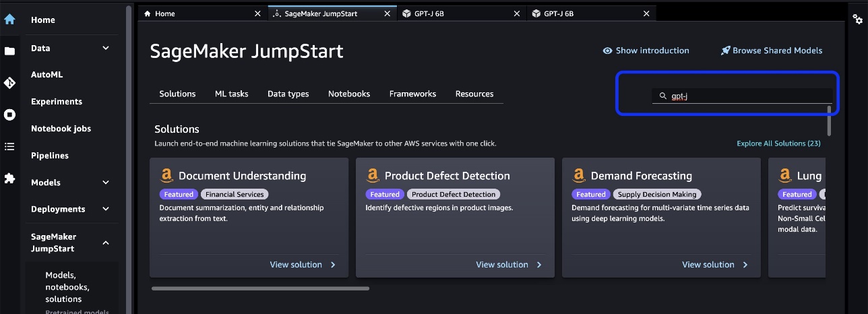Select the Data types category tab
Viewport: 868px width, 314px height.
[288, 94]
